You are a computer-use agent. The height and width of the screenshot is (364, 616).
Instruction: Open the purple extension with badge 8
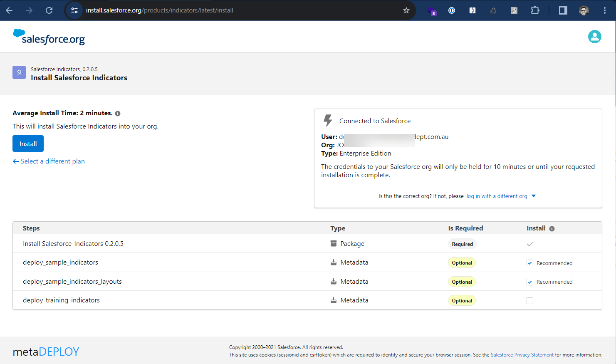point(432,11)
